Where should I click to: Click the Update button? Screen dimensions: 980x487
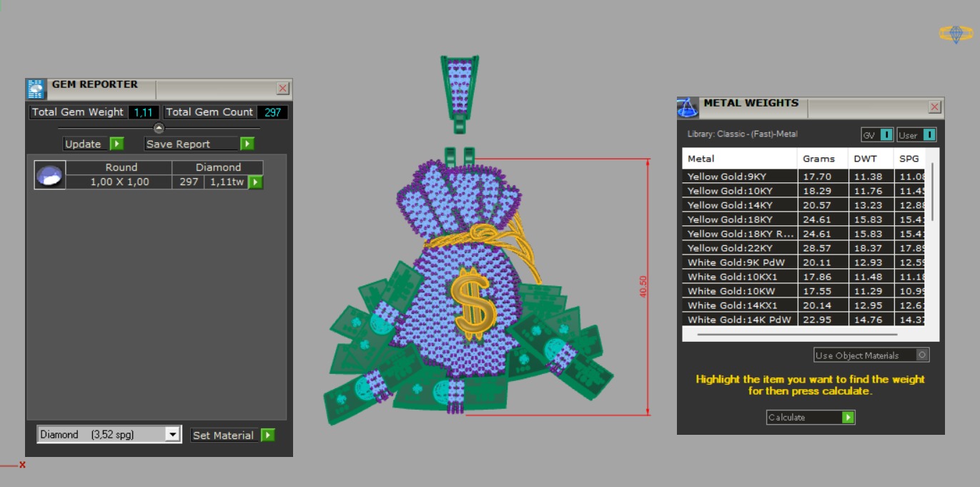84,144
